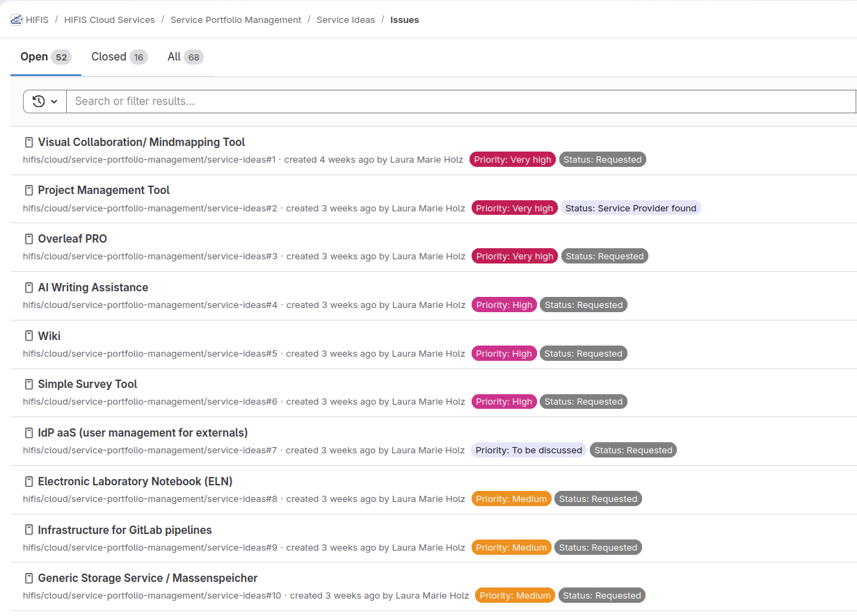Click the recent searches history icon
The image size is (857, 616).
38,101
